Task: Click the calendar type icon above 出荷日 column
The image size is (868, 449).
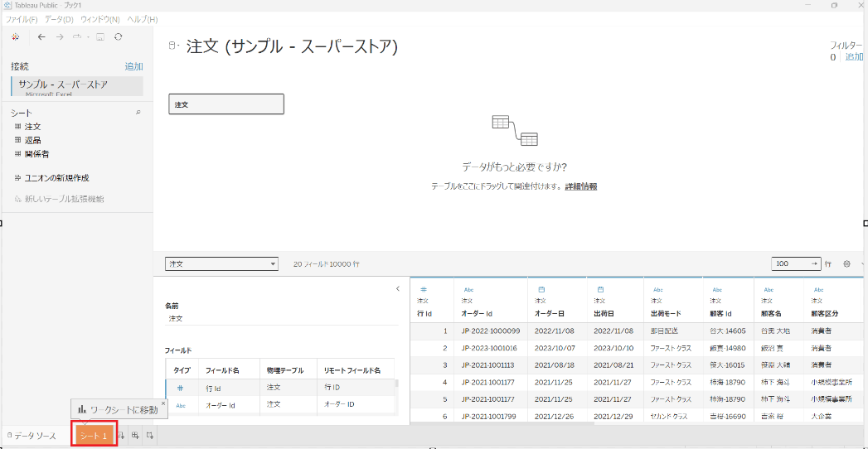Action: point(600,289)
